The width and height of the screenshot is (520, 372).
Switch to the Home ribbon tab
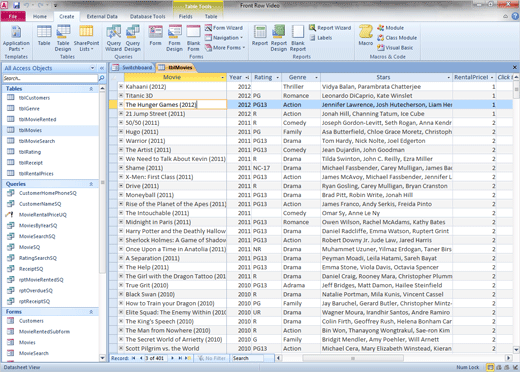coord(40,16)
